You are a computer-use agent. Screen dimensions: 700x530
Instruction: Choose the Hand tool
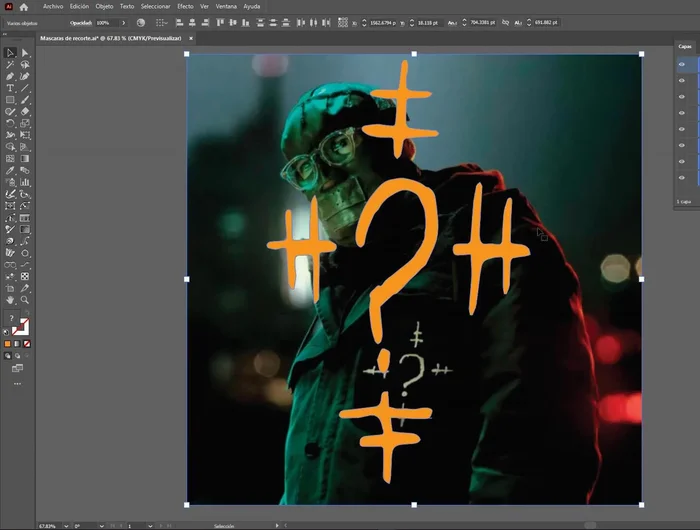tap(10, 299)
